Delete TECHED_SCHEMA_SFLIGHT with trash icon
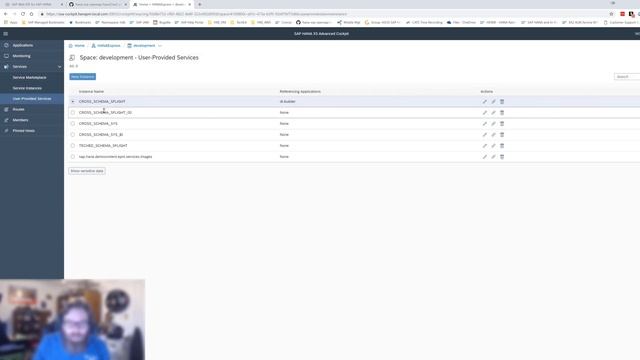Screen dimensions: 640x360 [502, 146]
